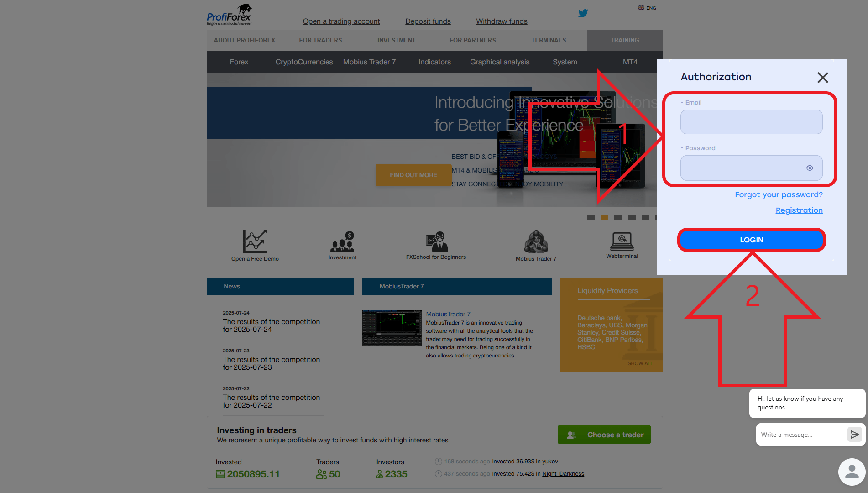Open the TERMINALS menu
The height and width of the screenshot is (493, 868).
(549, 40)
